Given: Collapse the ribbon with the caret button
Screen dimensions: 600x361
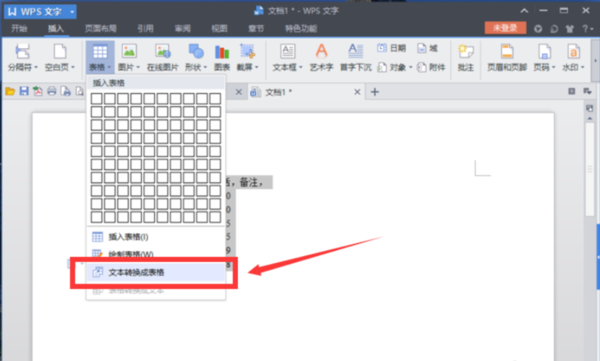Looking at the screenshot, I should click(524, 11).
